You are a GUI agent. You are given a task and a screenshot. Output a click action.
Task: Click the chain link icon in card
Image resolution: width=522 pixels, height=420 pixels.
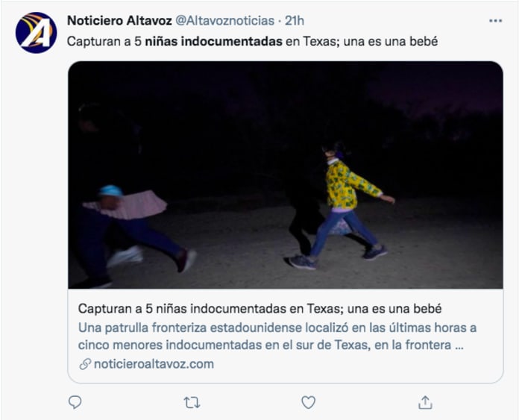[x=85, y=364]
